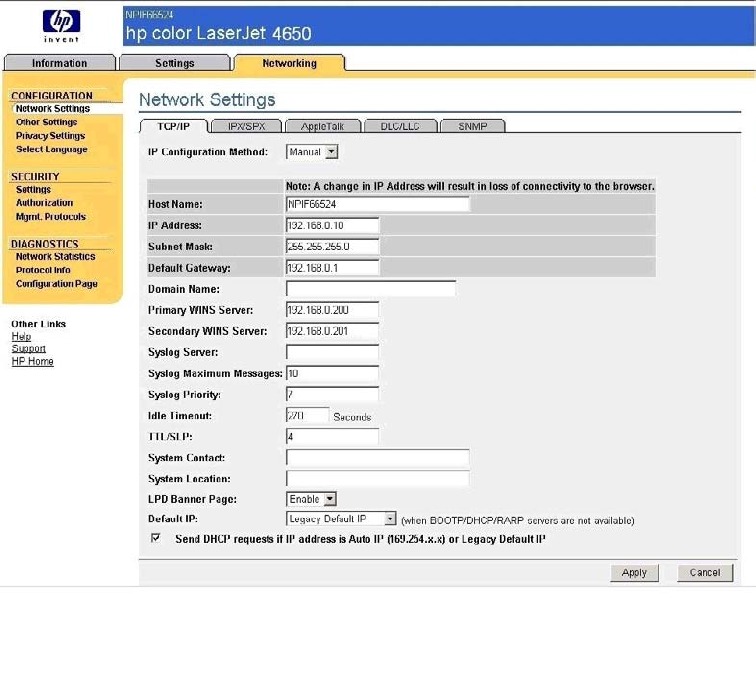Image resolution: width=756 pixels, height=693 pixels.
Task: Click the SECURITY sidebar heading
Action: point(35,177)
